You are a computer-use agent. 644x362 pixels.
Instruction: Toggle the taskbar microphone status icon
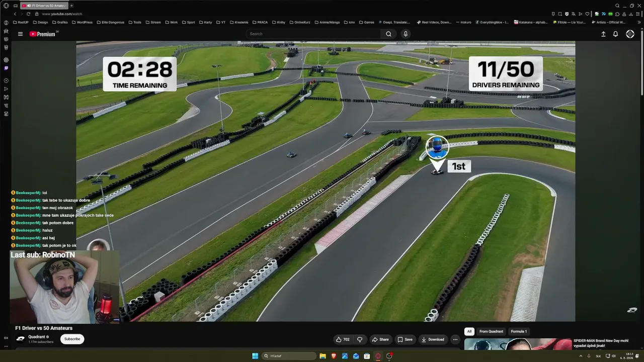(x=589, y=356)
